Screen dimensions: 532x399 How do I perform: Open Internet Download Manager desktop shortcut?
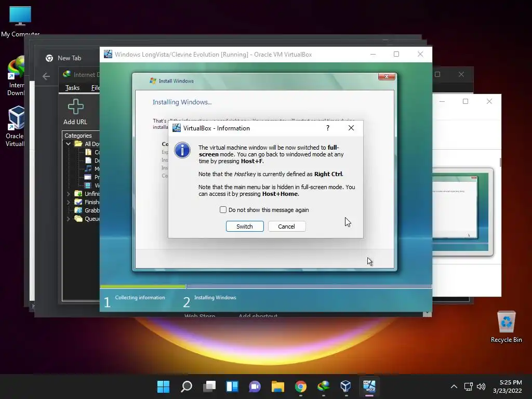click(x=16, y=76)
